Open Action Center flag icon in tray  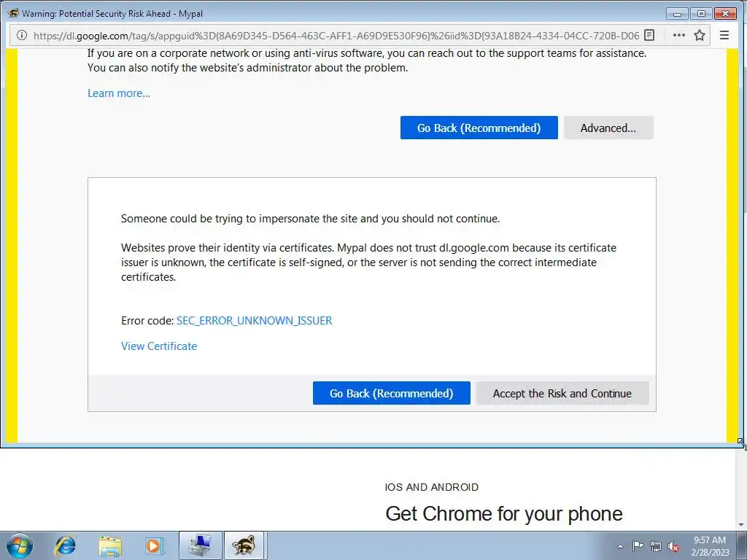pyautogui.click(x=638, y=546)
